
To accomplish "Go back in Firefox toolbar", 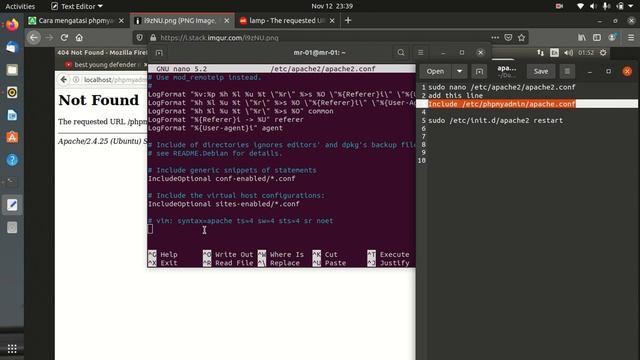I will 34,38.
